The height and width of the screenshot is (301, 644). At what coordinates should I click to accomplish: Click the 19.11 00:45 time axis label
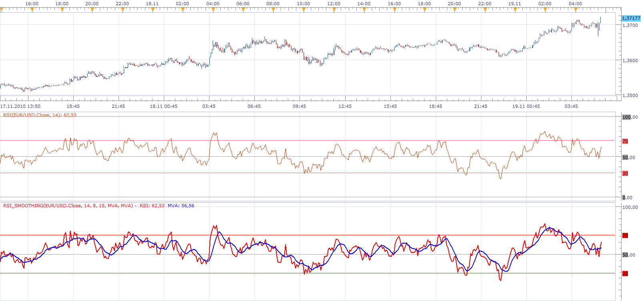[x=526, y=106]
